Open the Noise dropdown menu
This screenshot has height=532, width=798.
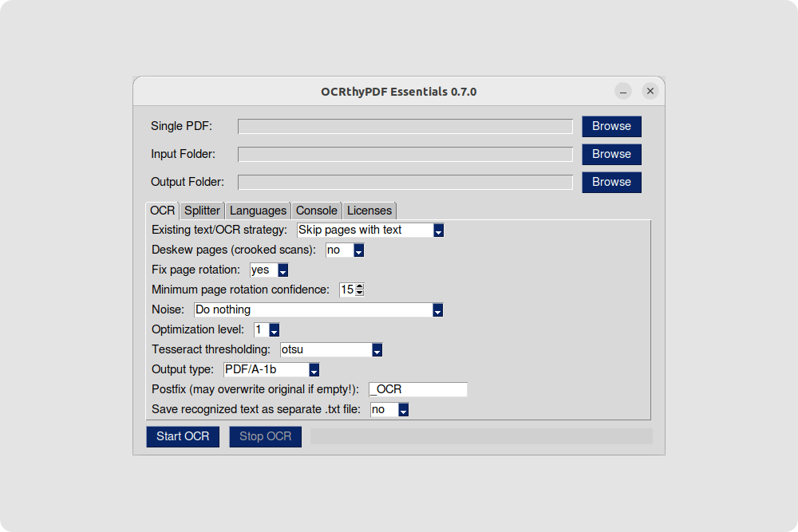tap(437, 309)
